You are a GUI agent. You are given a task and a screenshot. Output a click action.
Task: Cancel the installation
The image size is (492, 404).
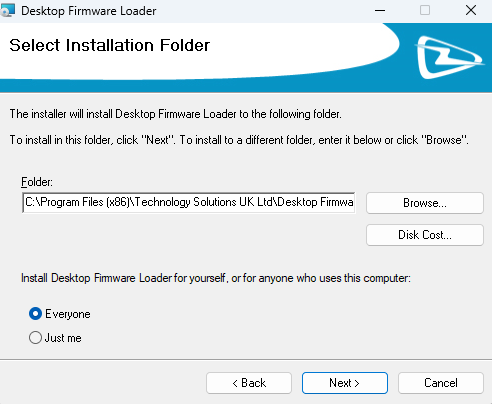pyautogui.click(x=441, y=383)
